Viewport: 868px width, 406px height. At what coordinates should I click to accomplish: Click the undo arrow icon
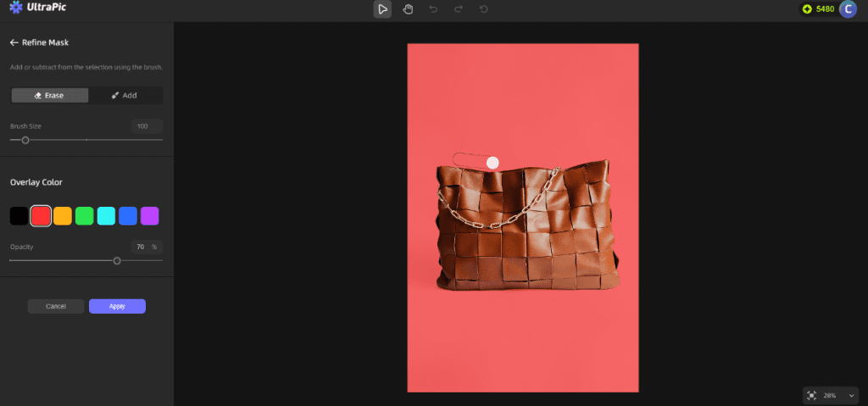pyautogui.click(x=433, y=9)
